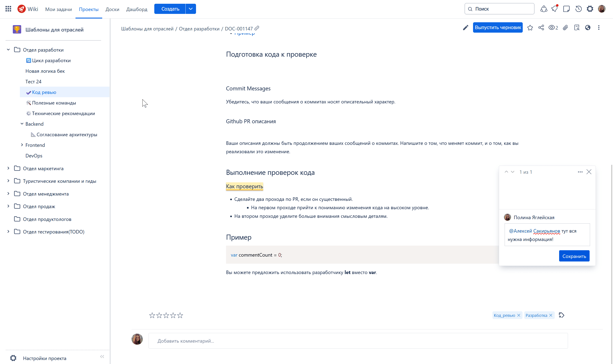
Task: Toggle the viewers eye icon
Action: pos(552,28)
